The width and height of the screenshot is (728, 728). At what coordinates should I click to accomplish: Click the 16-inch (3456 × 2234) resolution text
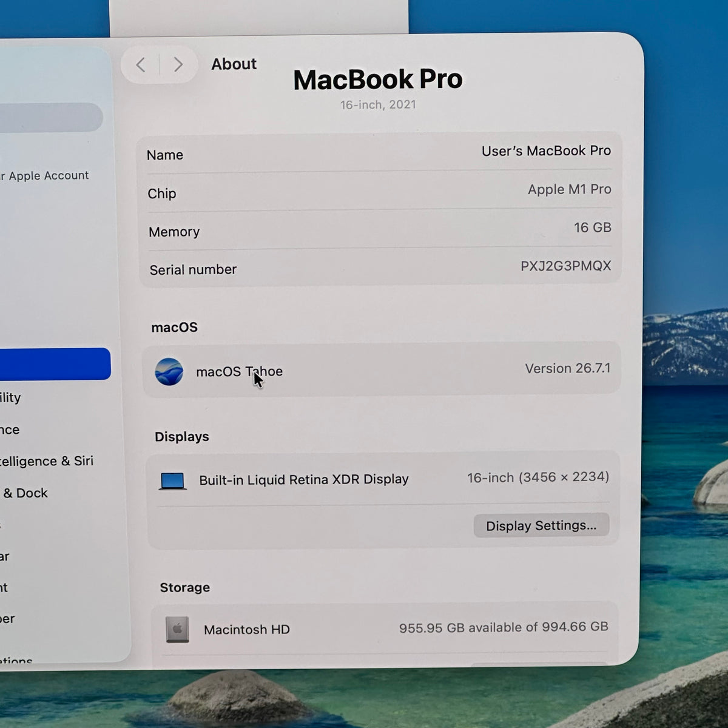(x=538, y=477)
